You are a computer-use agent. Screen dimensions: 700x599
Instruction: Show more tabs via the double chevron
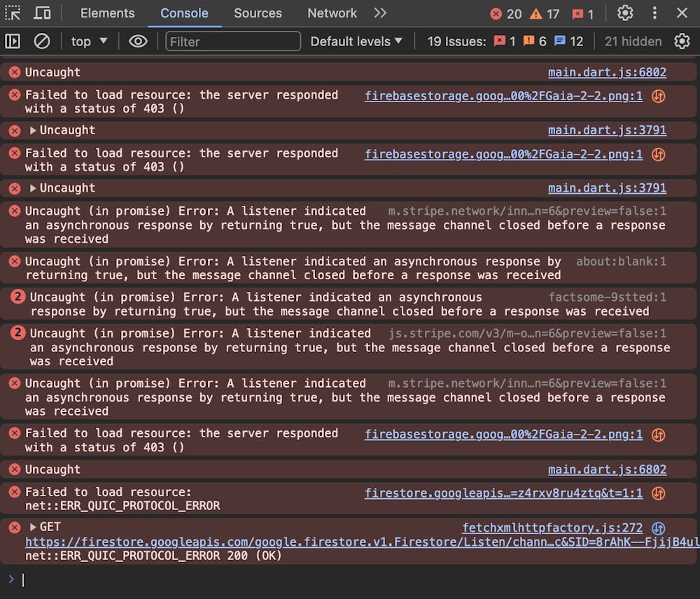379,13
